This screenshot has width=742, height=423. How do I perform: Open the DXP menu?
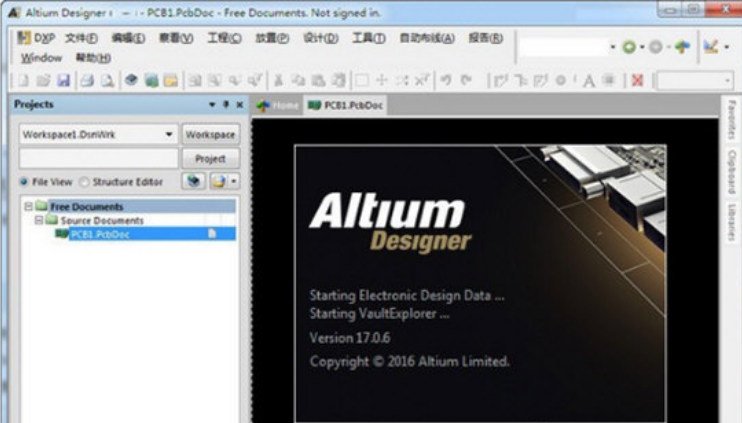coord(36,38)
